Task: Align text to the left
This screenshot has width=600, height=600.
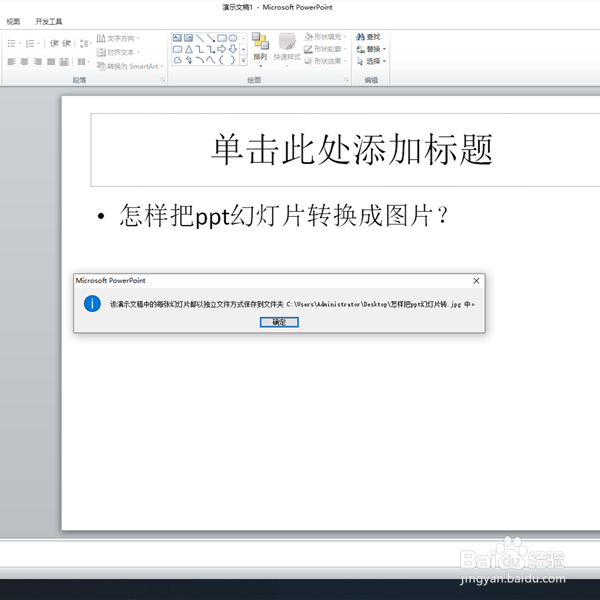Action: point(11,62)
